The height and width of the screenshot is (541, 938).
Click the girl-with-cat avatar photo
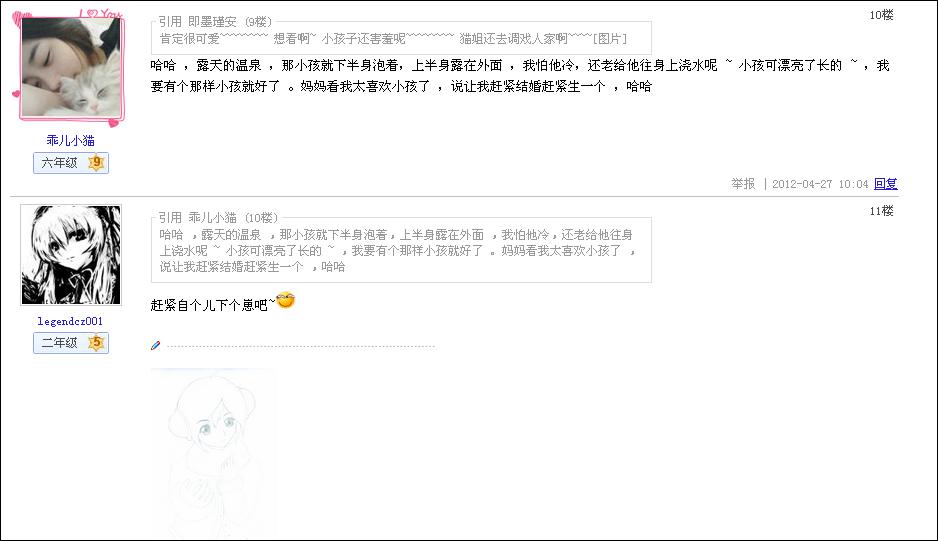(71, 66)
